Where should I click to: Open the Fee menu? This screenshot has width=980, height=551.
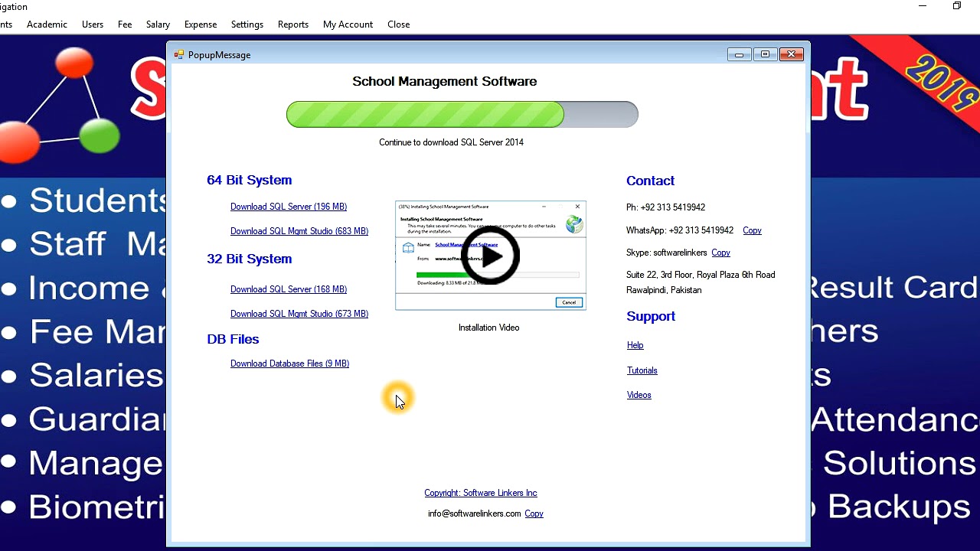pyautogui.click(x=125, y=24)
